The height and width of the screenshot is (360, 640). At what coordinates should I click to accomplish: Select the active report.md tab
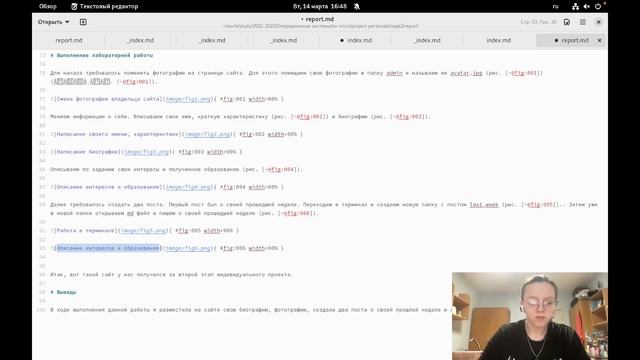pyautogui.click(x=571, y=40)
